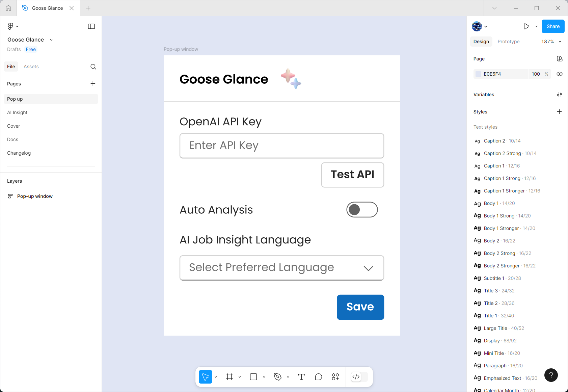Expand the window tab list chevron

click(x=494, y=8)
